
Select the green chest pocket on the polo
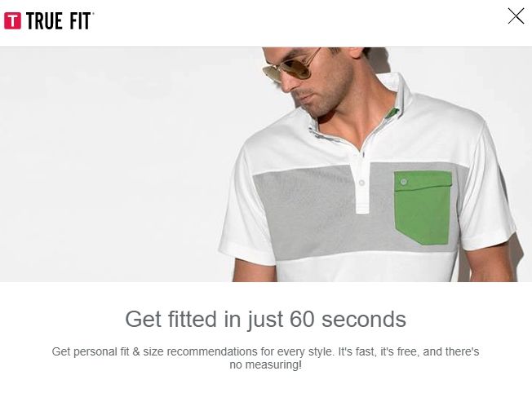[423, 207]
